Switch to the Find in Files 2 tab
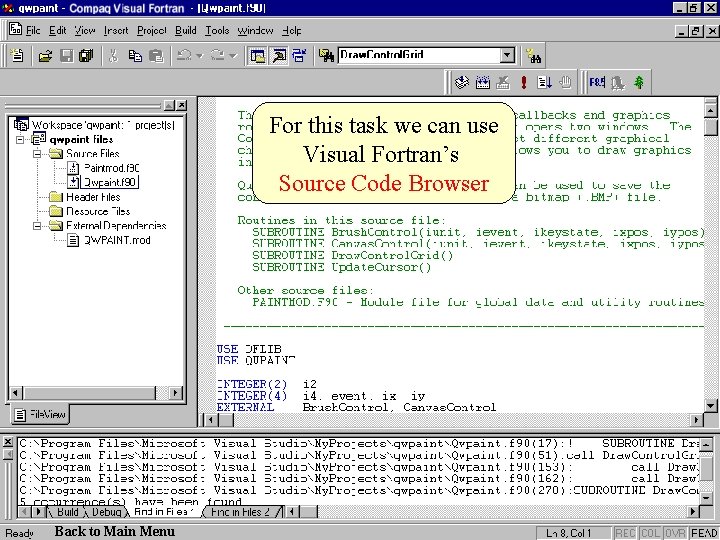This screenshot has width=720, height=540. 240,512
